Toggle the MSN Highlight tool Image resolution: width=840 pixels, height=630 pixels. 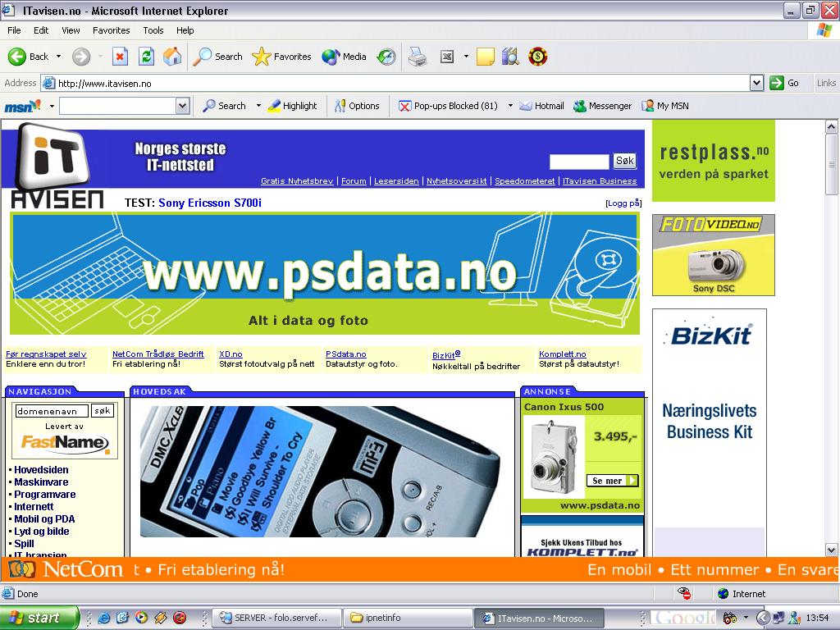(292, 106)
